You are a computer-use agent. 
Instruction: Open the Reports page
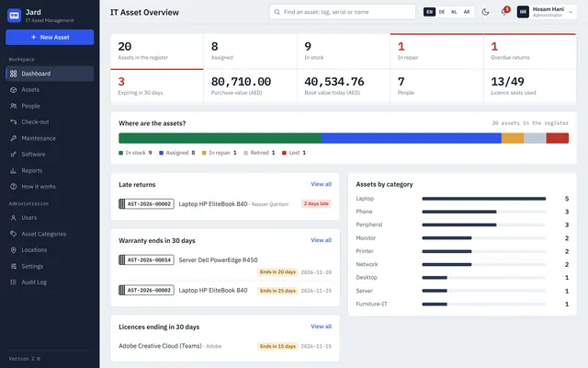[x=50, y=170]
